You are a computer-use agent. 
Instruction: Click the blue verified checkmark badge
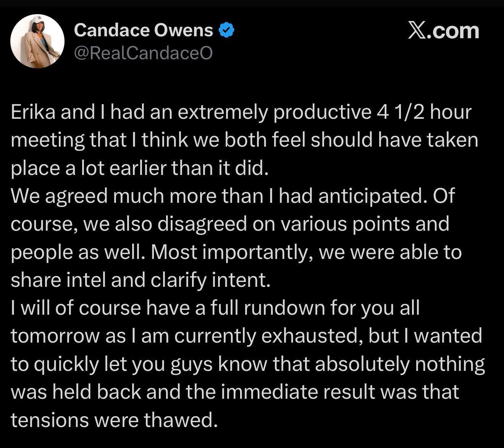226,30
